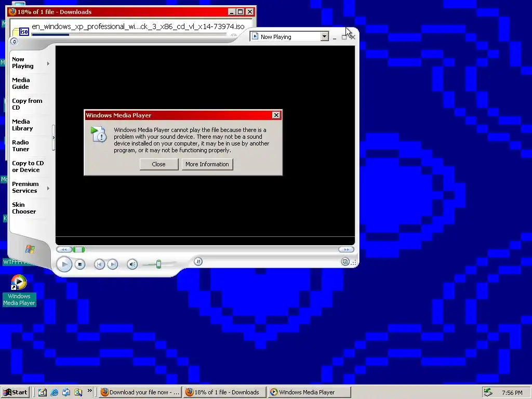This screenshot has width=532, height=399.
Task: Collapse the taskbar panel side handle
Action: [54, 138]
